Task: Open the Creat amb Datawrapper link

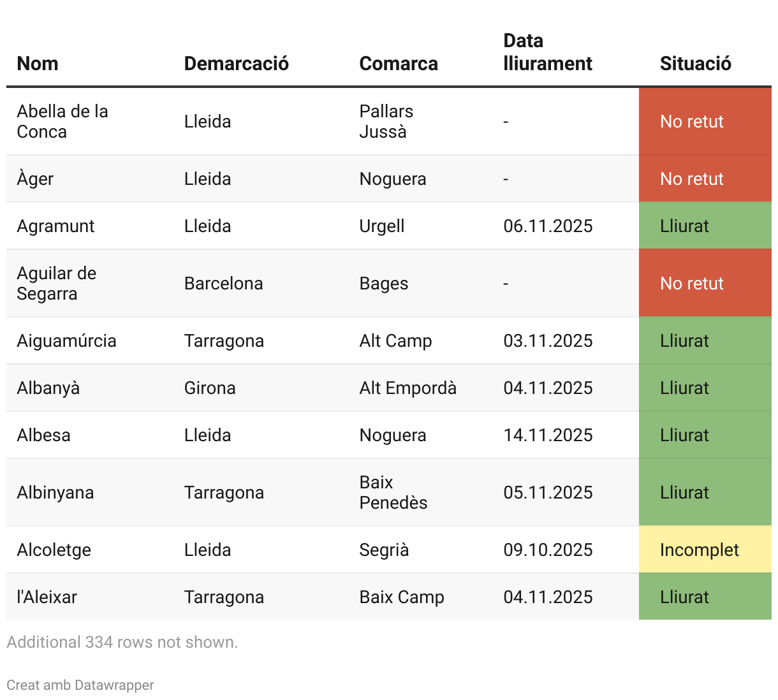Action: pos(80,685)
